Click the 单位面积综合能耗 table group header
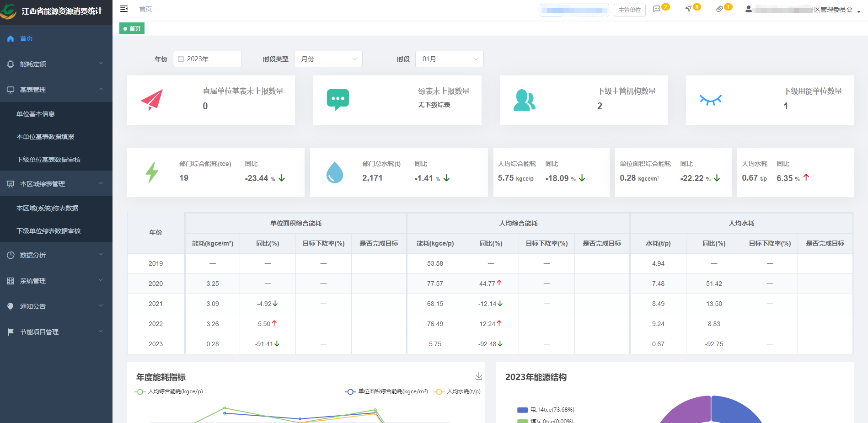868x423 pixels. click(295, 223)
